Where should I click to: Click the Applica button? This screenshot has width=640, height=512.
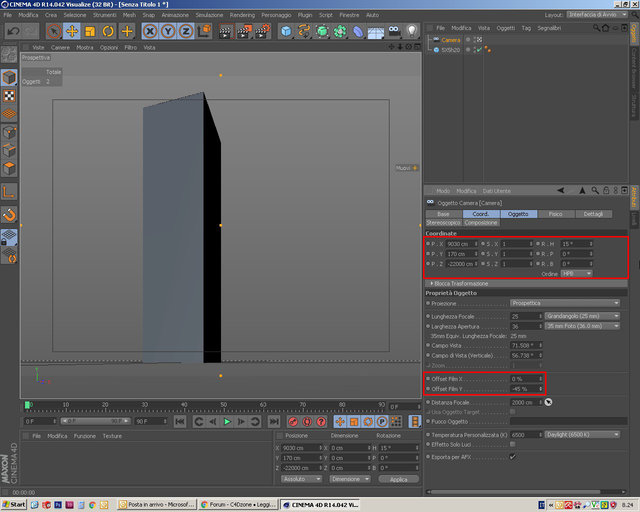click(x=398, y=479)
